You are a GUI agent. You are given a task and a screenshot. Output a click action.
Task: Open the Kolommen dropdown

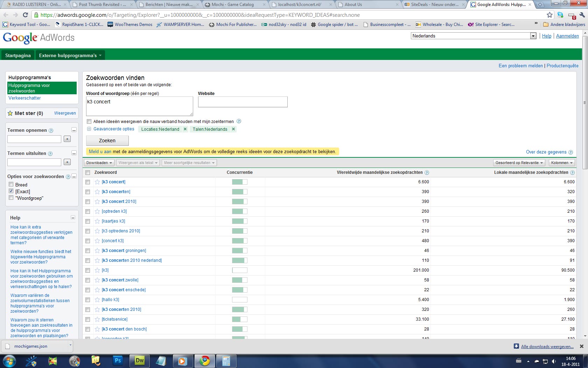(561, 163)
